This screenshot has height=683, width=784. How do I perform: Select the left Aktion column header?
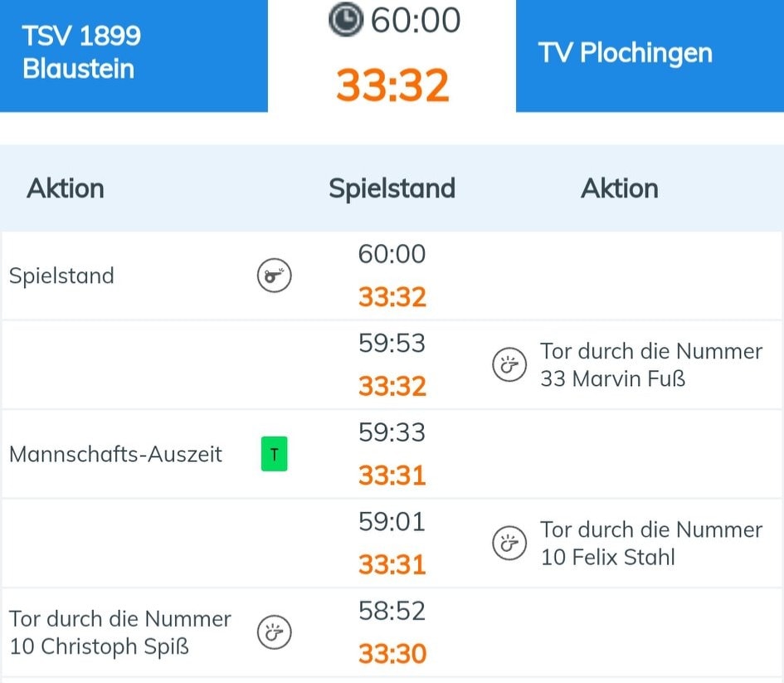click(x=66, y=188)
